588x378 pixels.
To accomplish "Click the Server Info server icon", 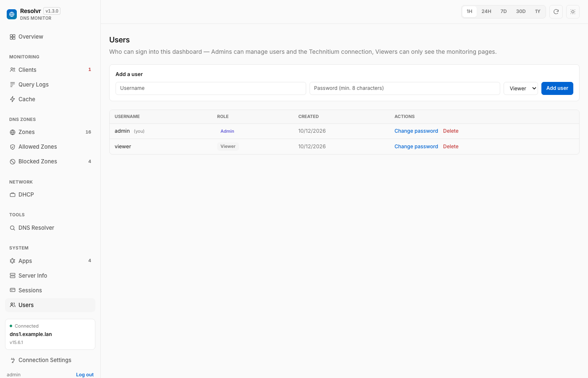I will coord(13,276).
